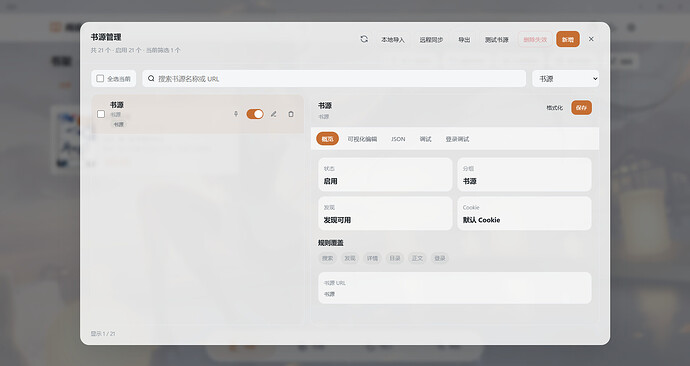Screen dimensions: 690x366
Task: Open the 登录调试 tab
Action: coord(457,139)
